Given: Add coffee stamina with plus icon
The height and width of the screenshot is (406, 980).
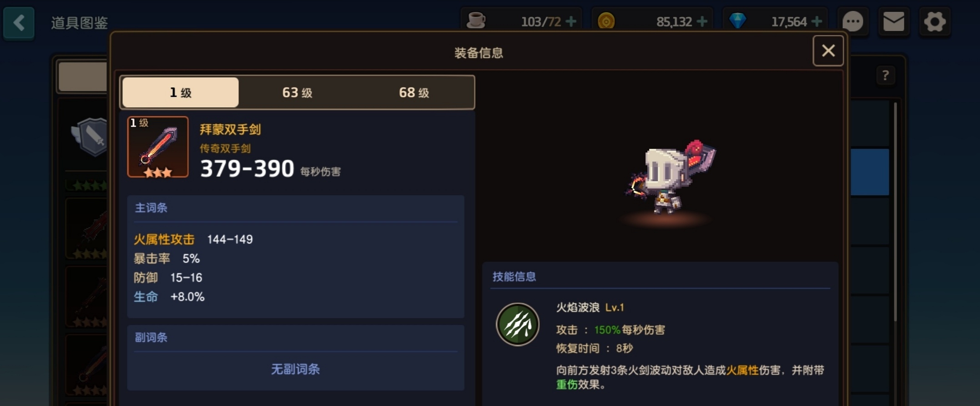Looking at the screenshot, I should pyautogui.click(x=571, y=21).
